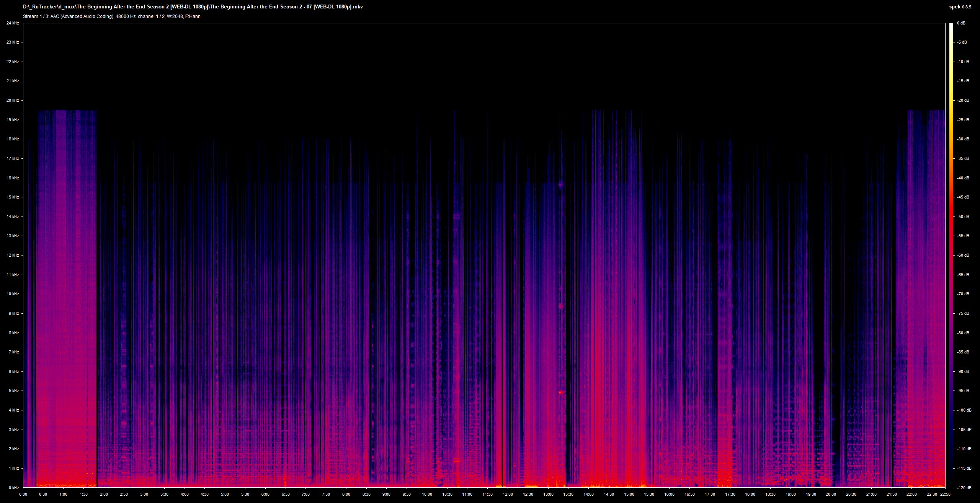Click the .mkv file path title
980x503 pixels.
coord(193,7)
